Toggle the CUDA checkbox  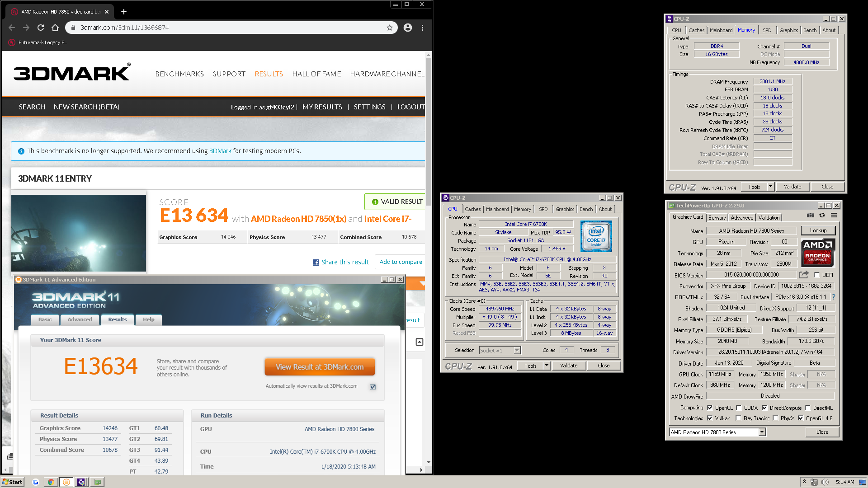(x=739, y=408)
